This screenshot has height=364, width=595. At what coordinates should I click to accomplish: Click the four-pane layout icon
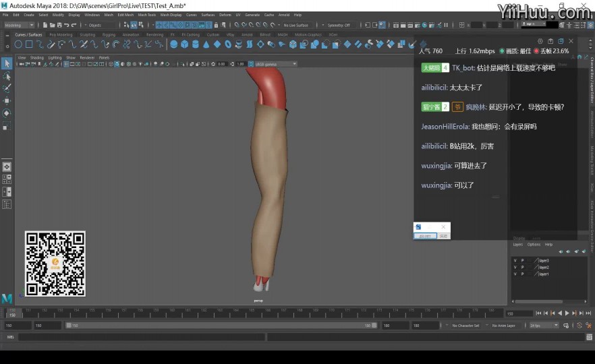coord(7,179)
